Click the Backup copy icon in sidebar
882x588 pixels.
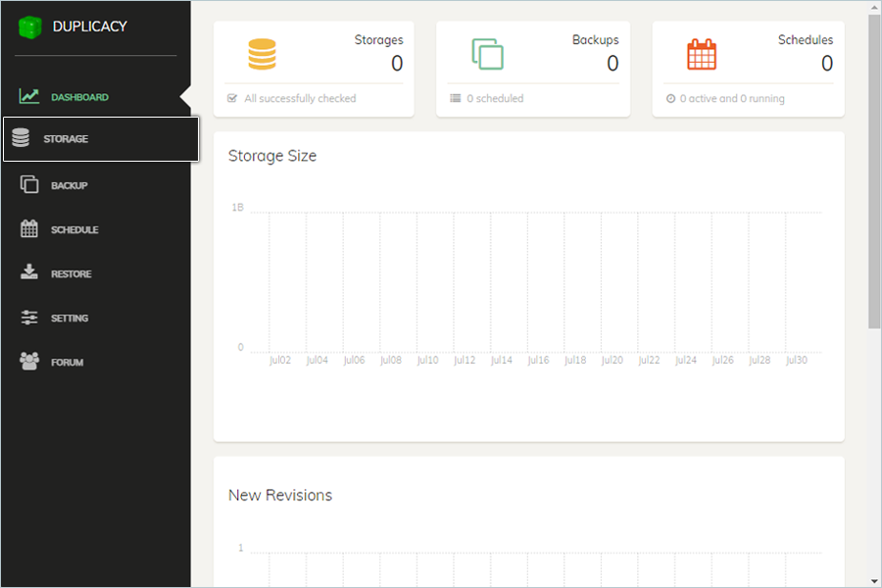(29, 184)
